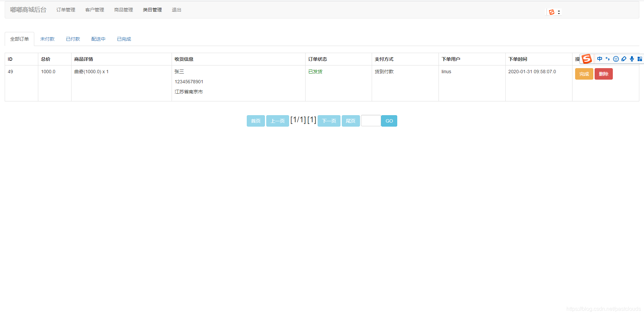Switch Sogou input to Chinese/English mode icon
Viewport: 644px width, 315px height.
click(599, 59)
